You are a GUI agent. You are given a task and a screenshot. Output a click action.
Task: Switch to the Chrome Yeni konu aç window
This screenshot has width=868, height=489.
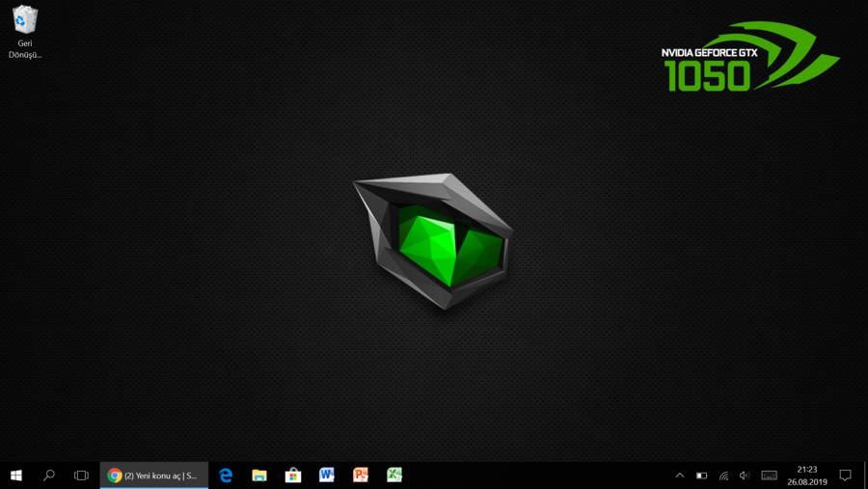(x=154, y=475)
